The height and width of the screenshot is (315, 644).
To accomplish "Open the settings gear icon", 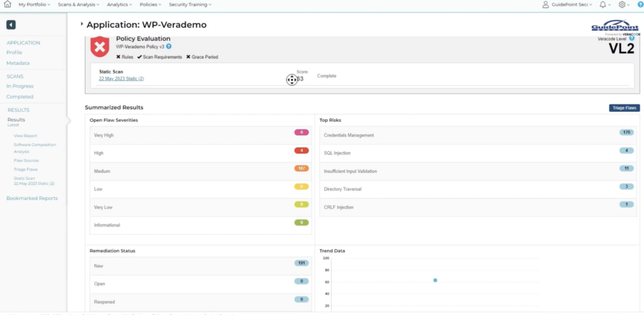I will tap(622, 4).
